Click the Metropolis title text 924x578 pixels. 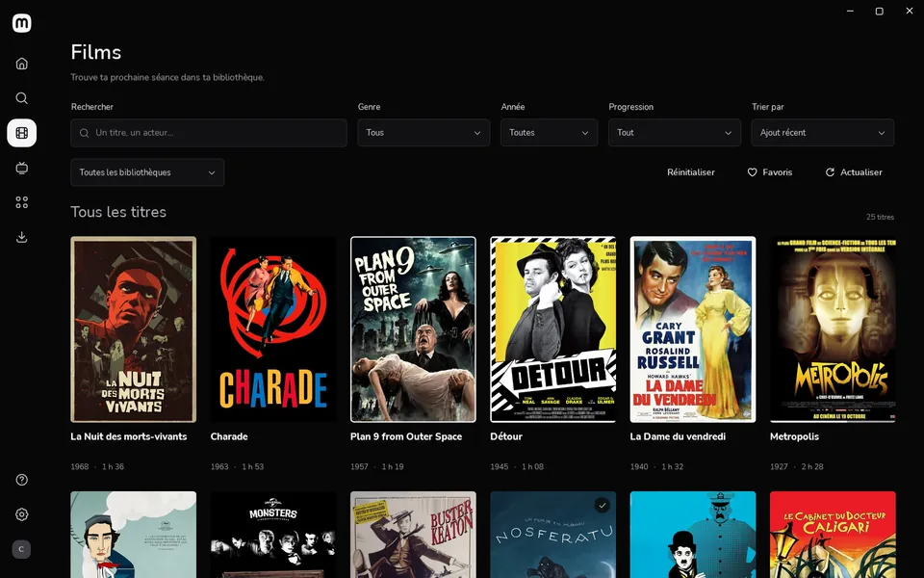[x=794, y=436]
